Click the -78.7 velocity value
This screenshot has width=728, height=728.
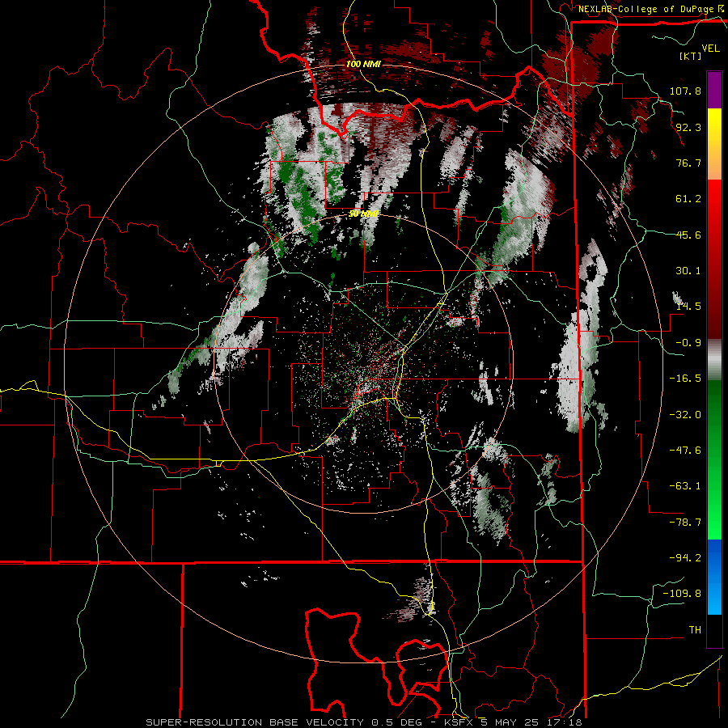685,523
